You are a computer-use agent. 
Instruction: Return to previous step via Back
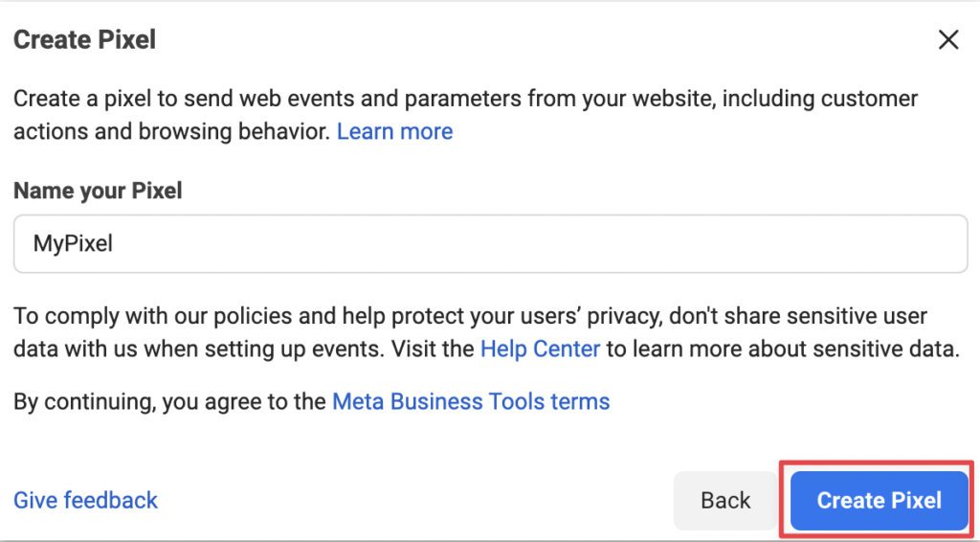(725, 500)
